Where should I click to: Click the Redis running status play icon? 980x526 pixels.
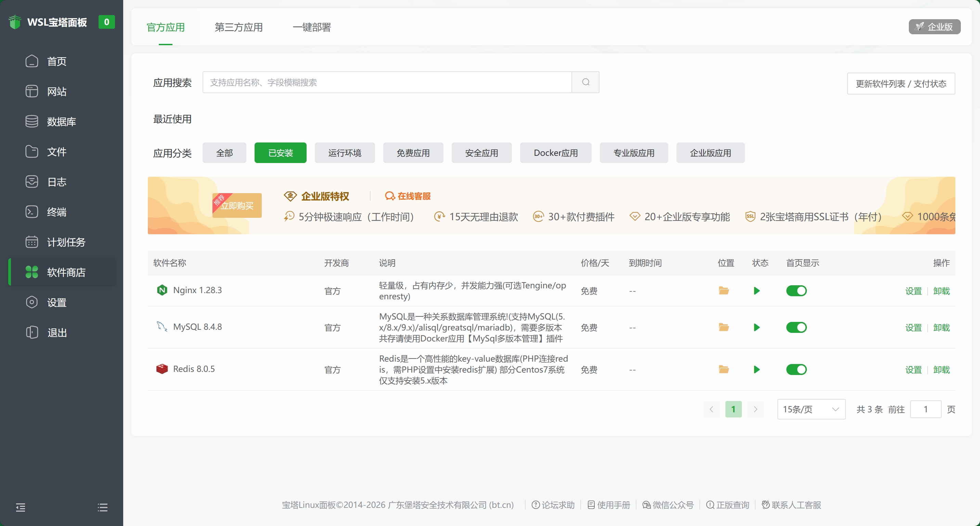pyautogui.click(x=757, y=369)
